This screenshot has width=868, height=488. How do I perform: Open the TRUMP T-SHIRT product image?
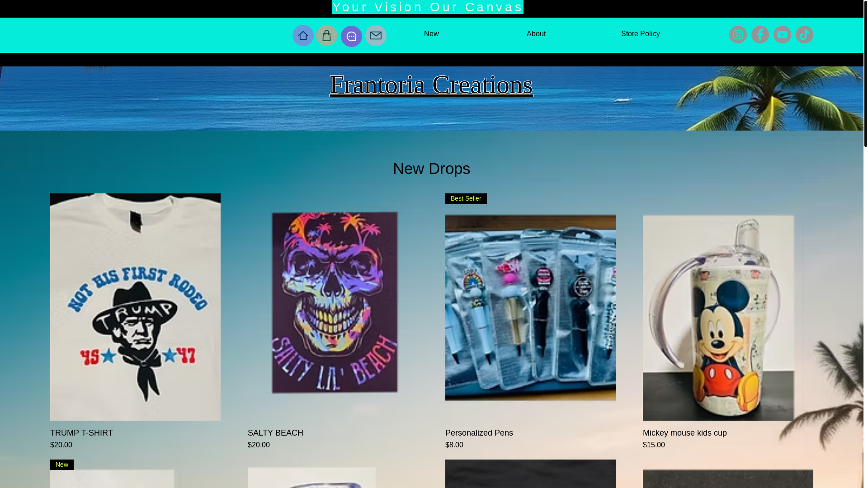tap(135, 307)
